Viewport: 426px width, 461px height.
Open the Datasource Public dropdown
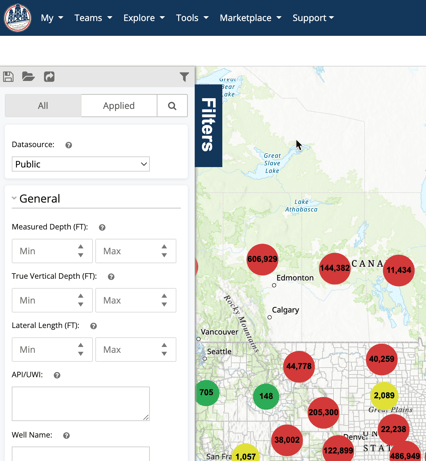click(x=81, y=164)
